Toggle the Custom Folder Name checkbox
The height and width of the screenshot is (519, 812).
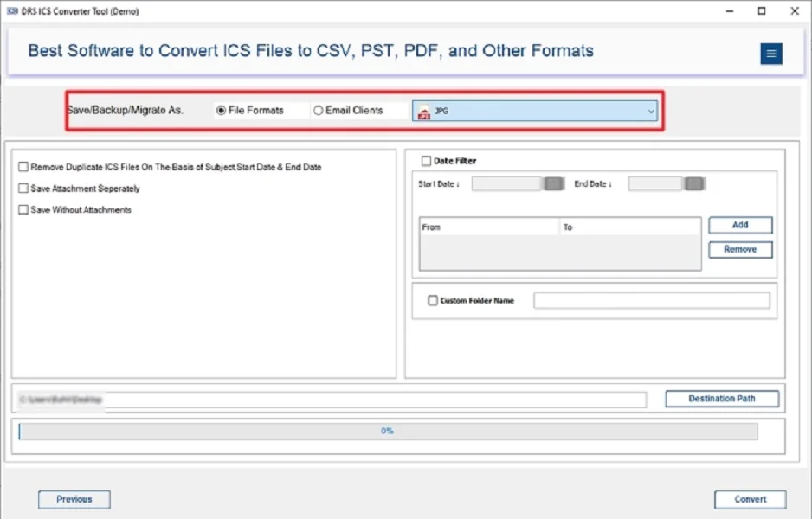(433, 300)
